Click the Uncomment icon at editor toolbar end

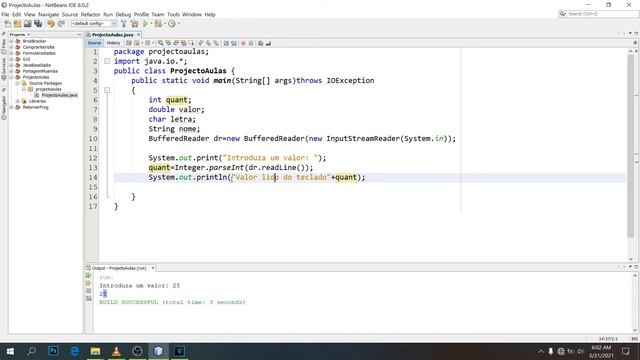coord(268,43)
